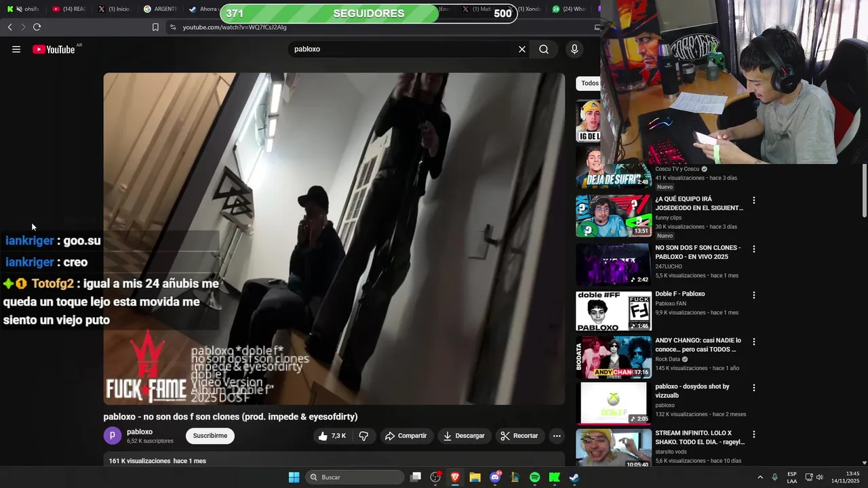Click the tray microphone icon

point(774,477)
